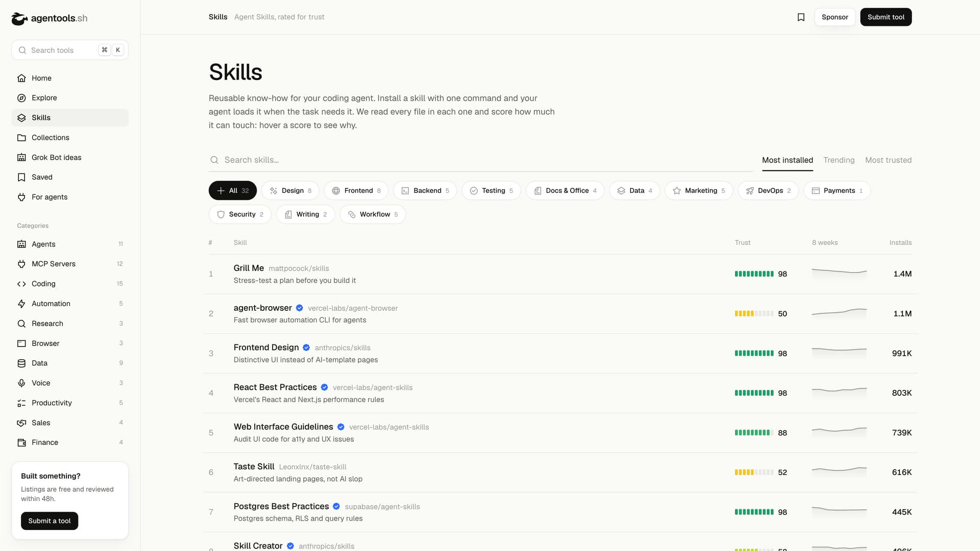Click the verified badge next to Frontend Design
Screen dimensions: 980x551
306,347
